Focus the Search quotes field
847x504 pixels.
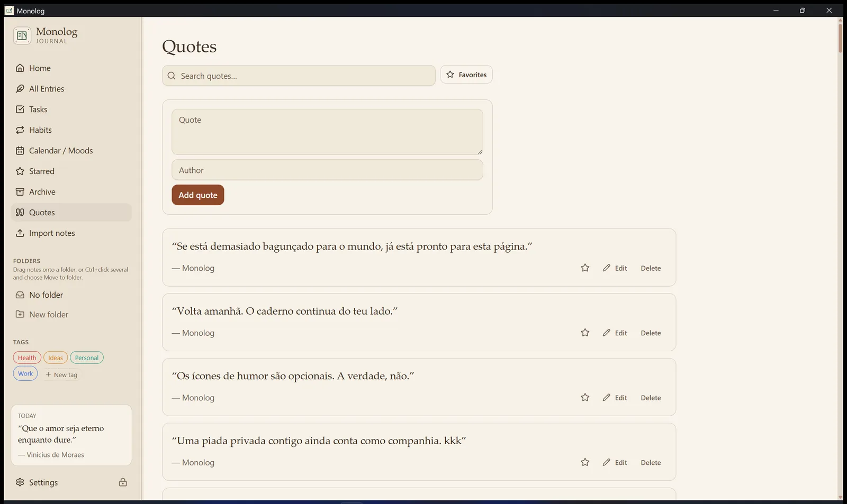coord(299,76)
